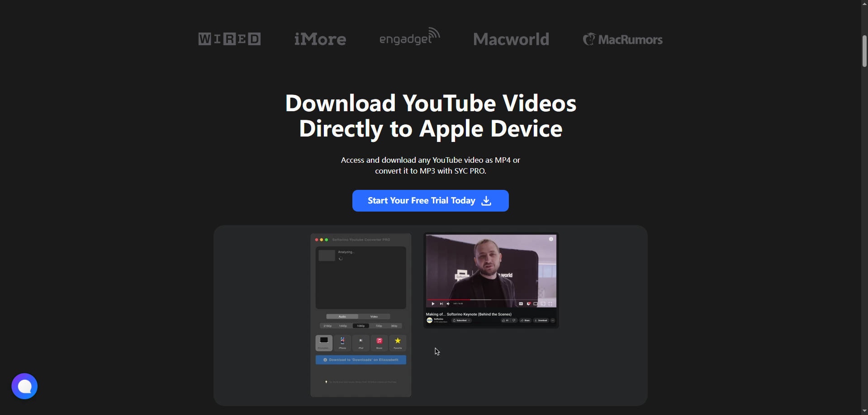The image size is (868, 415).
Task: Switch to the Video tab in converter demo
Action: click(374, 316)
